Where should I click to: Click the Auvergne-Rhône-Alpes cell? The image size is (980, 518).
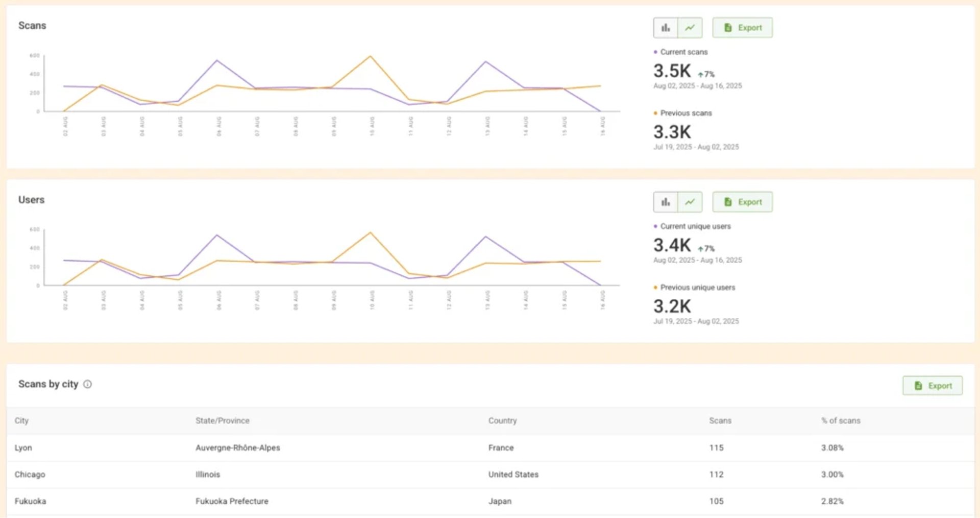pyautogui.click(x=238, y=448)
